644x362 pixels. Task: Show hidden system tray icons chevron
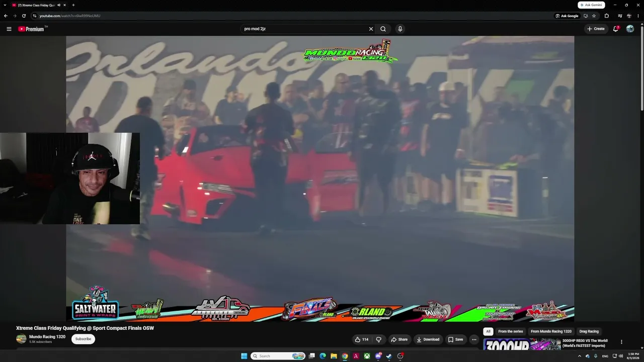[x=579, y=356]
